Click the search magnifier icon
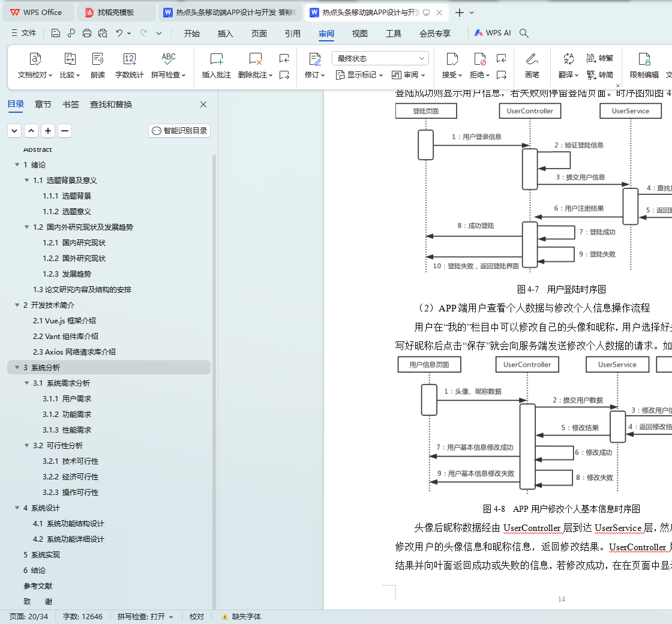 [524, 33]
